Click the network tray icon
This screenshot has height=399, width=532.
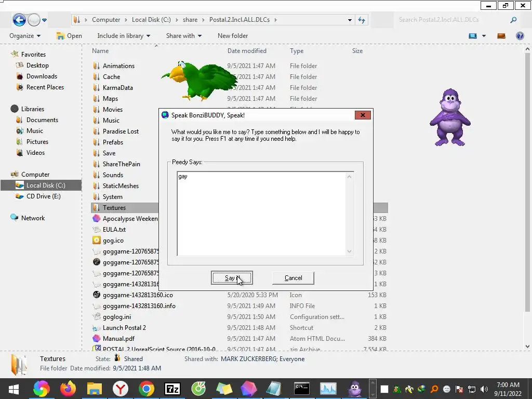tap(472, 389)
